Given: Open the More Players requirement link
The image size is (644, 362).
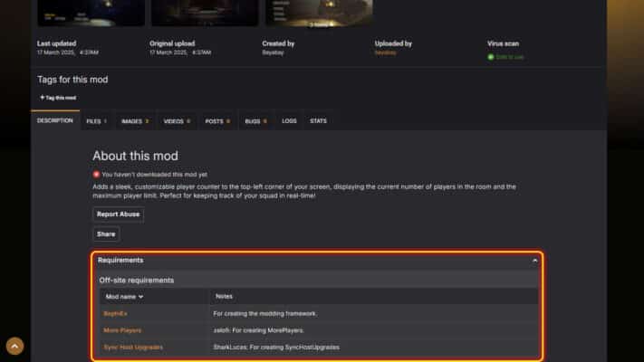Looking at the screenshot, I should (123, 330).
